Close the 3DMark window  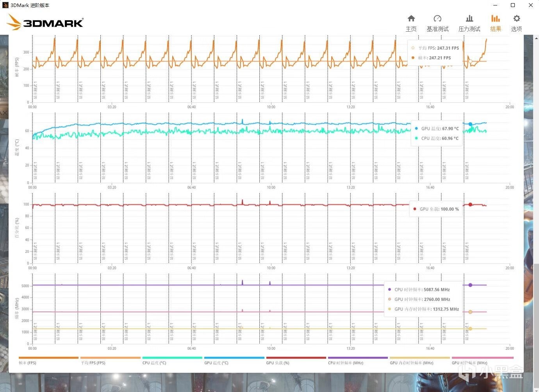point(530,5)
